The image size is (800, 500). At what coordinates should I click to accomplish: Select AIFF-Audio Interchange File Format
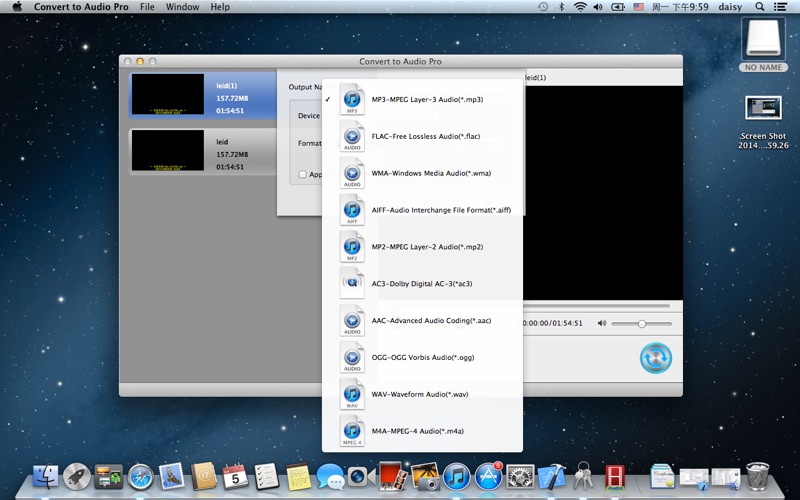click(x=422, y=210)
